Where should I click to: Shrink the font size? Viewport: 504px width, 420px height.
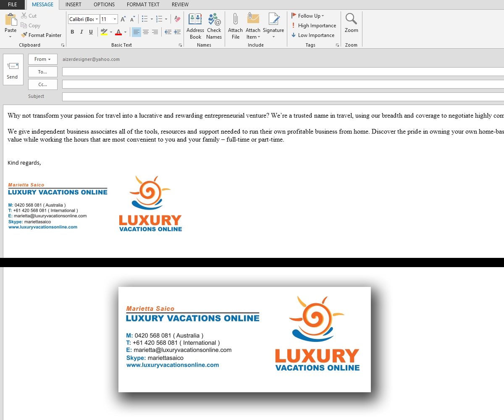[132, 19]
